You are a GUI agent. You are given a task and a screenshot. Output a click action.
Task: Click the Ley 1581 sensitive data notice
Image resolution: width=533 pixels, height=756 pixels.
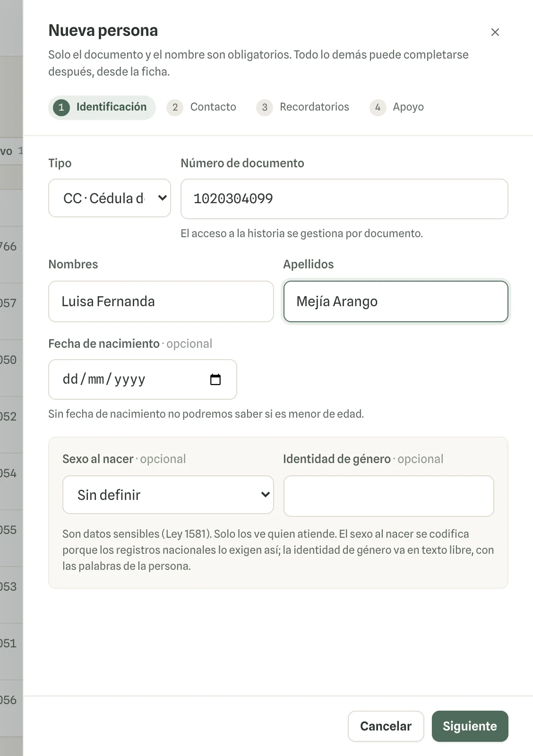(278, 550)
